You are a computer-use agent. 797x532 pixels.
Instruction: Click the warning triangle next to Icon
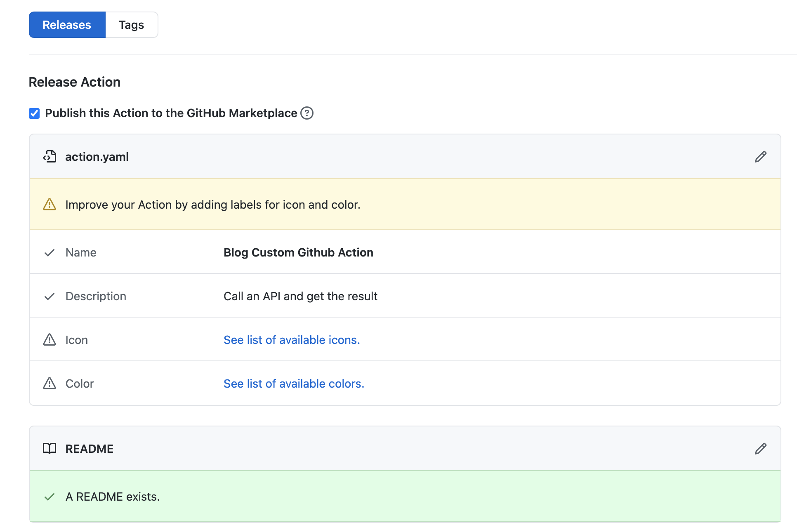coord(49,339)
